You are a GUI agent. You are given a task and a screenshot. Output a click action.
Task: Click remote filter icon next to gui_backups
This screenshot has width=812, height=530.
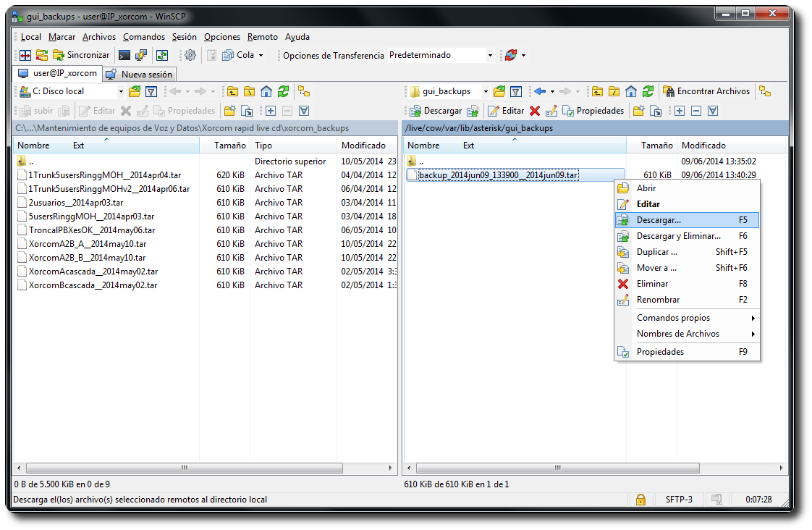pos(516,92)
